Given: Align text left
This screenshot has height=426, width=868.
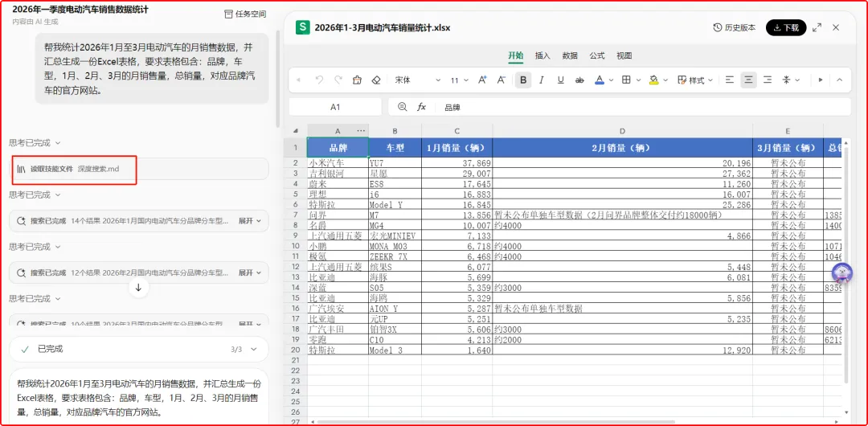Looking at the screenshot, I should tap(730, 80).
